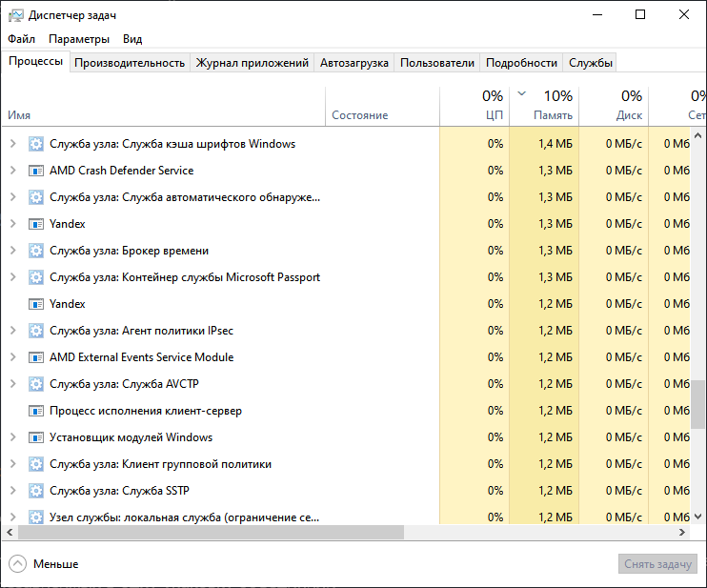The image size is (707, 588).
Task: Switch to the Пользователи tab
Action: (x=437, y=63)
